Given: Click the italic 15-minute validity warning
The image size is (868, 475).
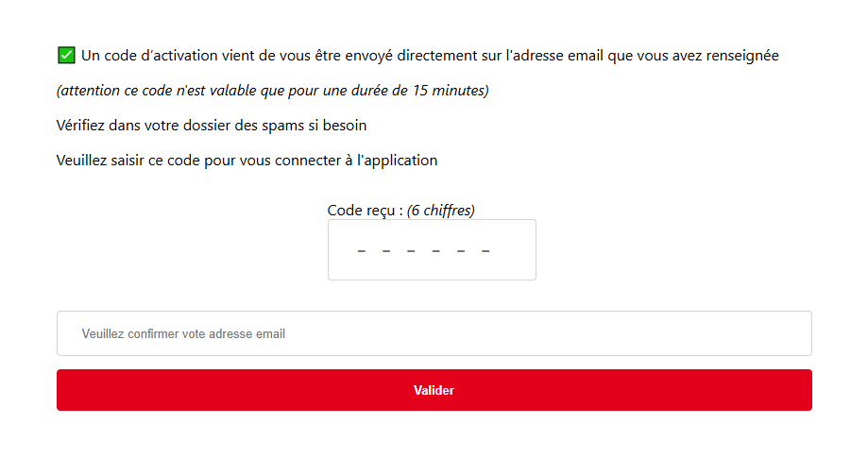Looking at the screenshot, I should pyautogui.click(x=272, y=91).
